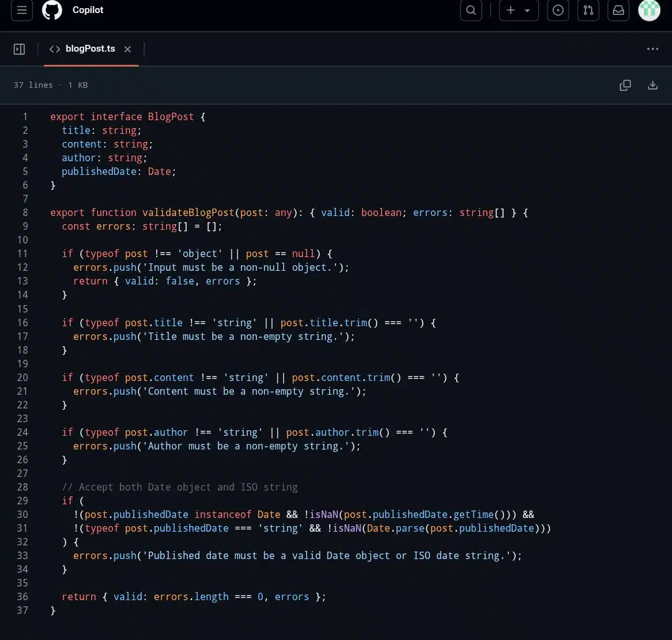672x640 pixels.
Task: Open the notifications inbox icon
Action: pyautogui.click(x=618, y=10)
